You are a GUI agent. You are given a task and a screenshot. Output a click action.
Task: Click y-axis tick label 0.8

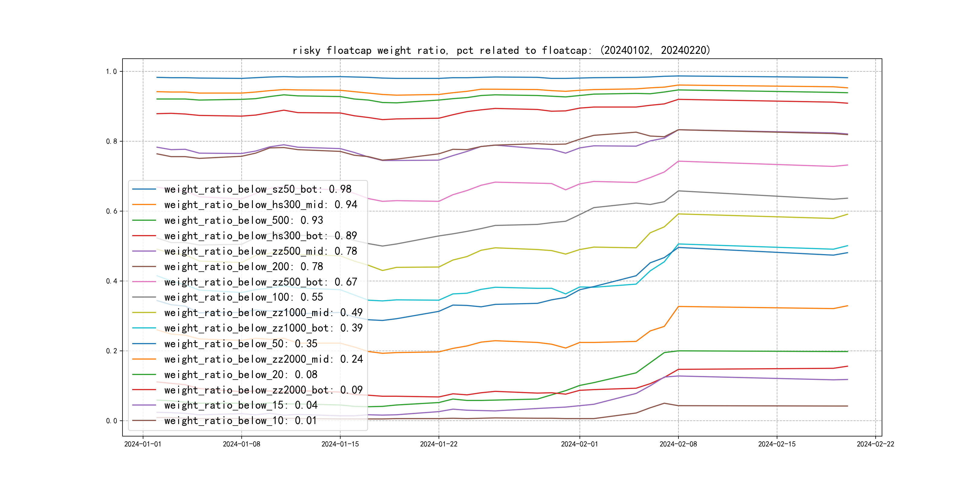pos(112,141)
